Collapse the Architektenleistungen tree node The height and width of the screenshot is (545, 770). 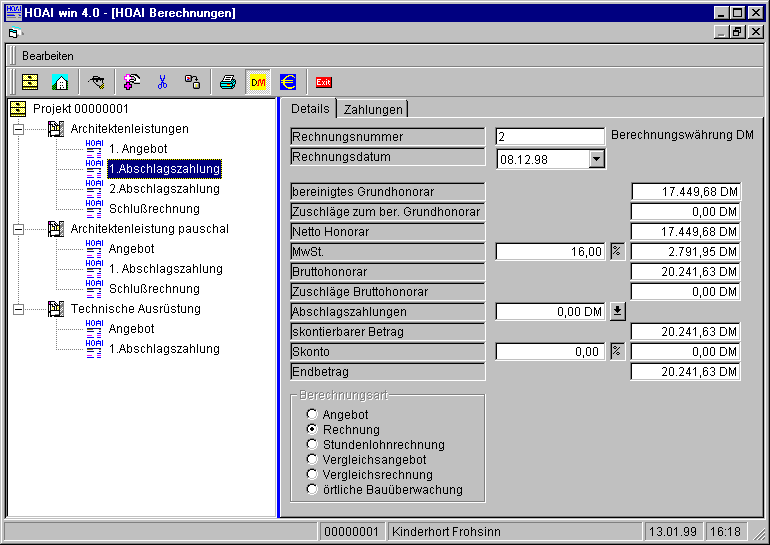click(x=19, y=129)
